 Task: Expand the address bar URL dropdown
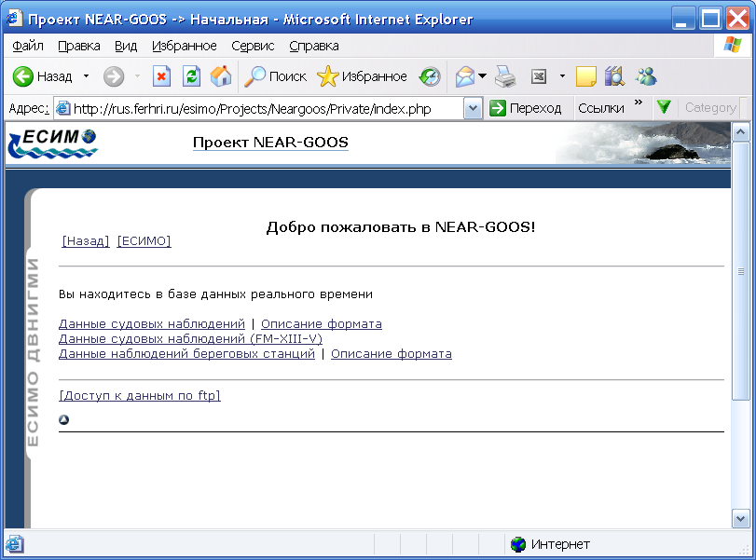point(473,108)
